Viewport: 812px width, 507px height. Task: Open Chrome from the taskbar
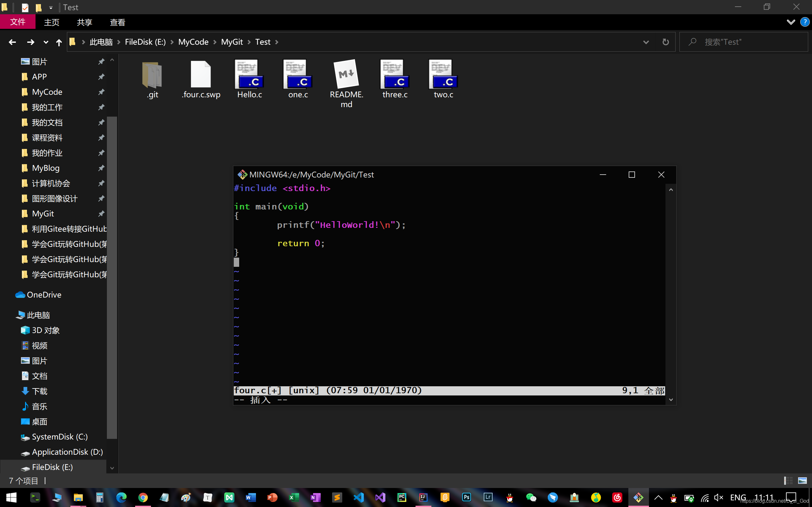pos(143,497)
